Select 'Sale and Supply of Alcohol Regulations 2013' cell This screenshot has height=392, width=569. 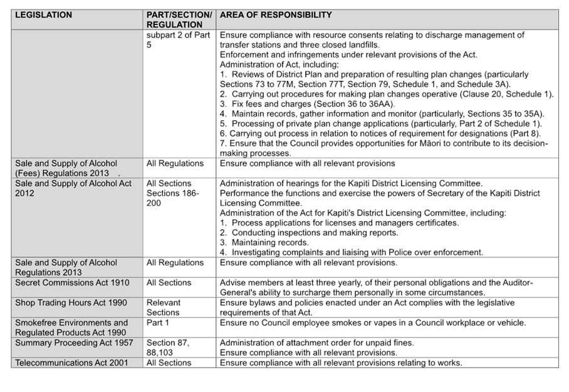pos(77,267)
